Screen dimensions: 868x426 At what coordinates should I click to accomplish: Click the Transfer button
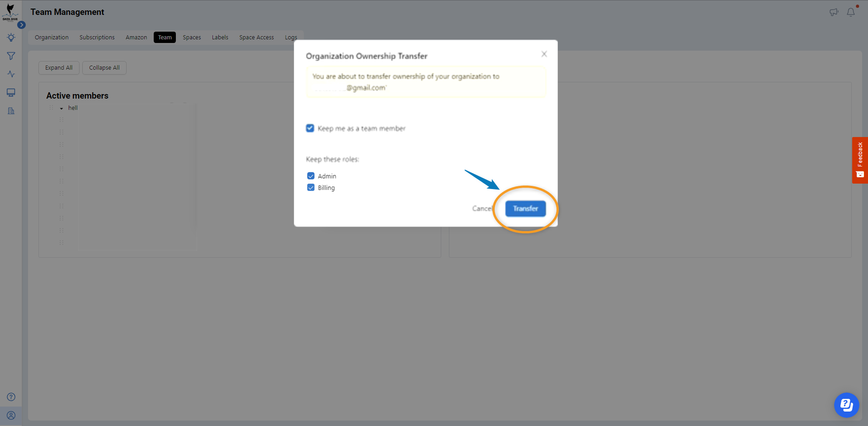pos(525,208)
